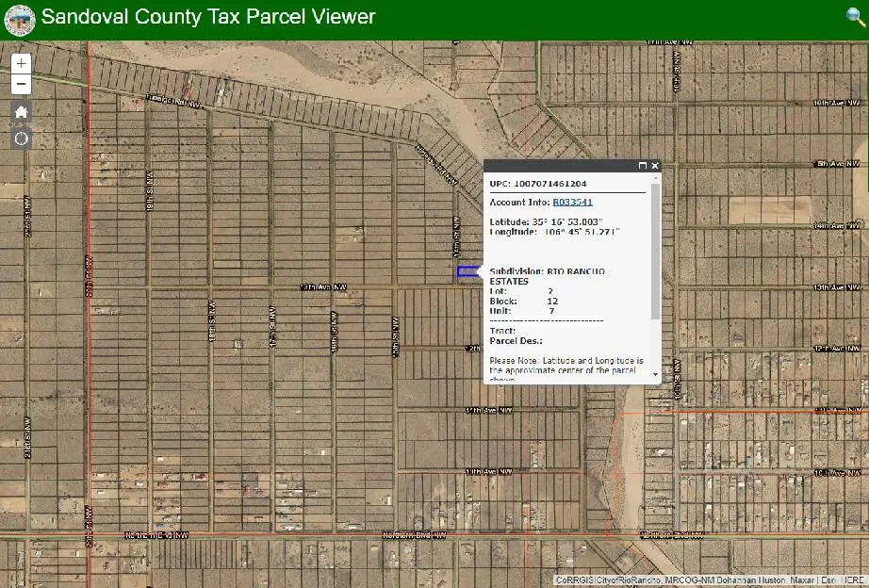The image size is (869, 588).
Task: Click the Sandoval County Tax Parcel Viewer title
Action: point(208,17)
